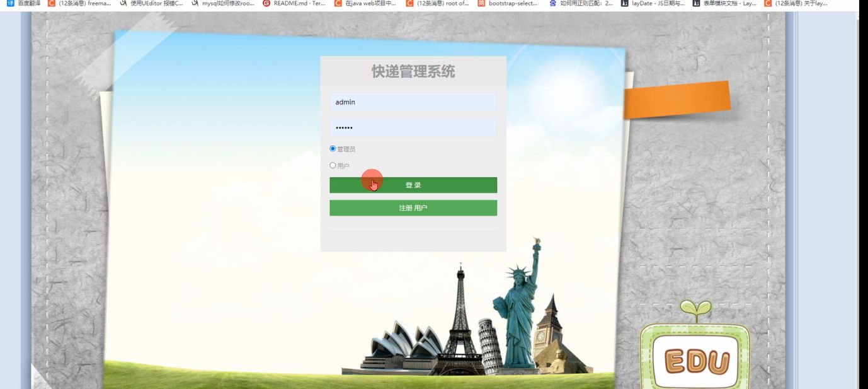The width and height of the screenshot is (868, 389).
Task: Click the 注册 用户 button
Action: 413,208
